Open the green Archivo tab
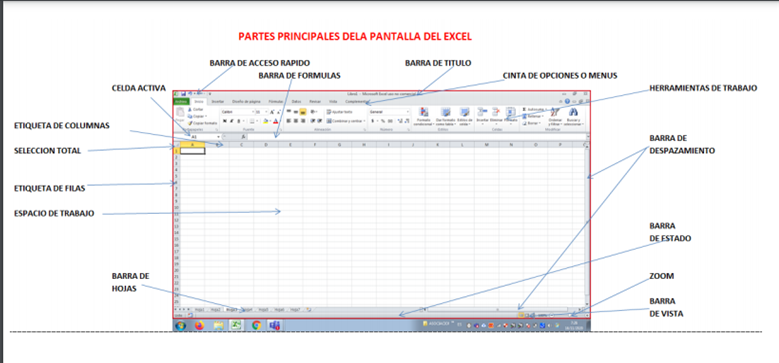This screenshot has height=363, width=779. point(181,102)
